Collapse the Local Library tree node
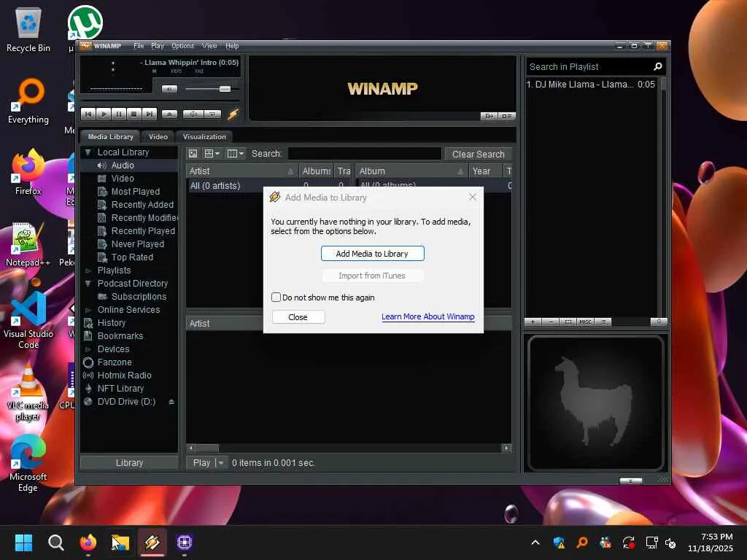The height and width of the screenshot is (560, 747). tap(88, 152)
